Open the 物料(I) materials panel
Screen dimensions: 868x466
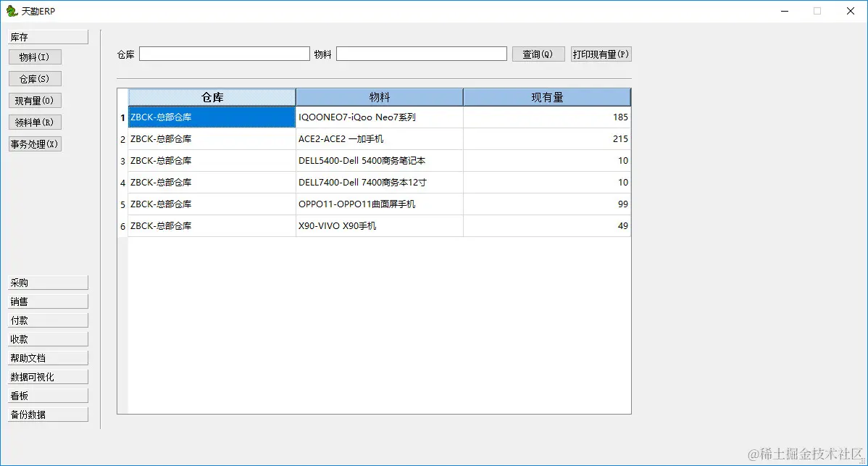point(35,57)
